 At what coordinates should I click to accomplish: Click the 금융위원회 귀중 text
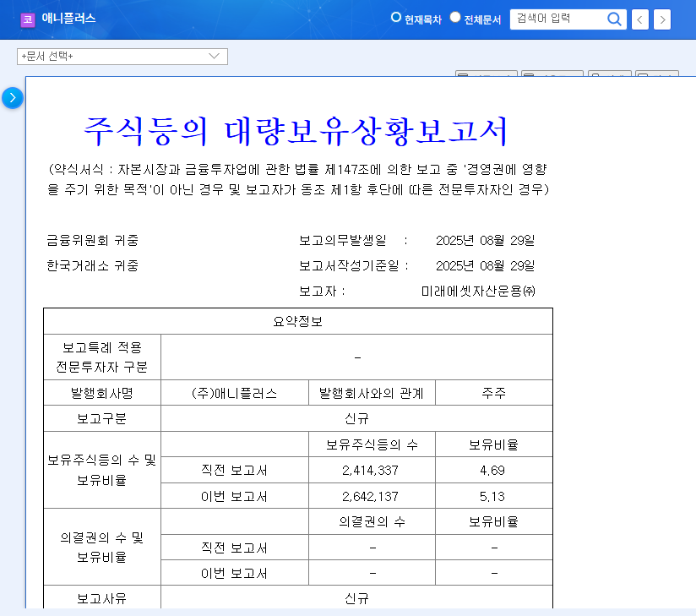coord(92,240)
